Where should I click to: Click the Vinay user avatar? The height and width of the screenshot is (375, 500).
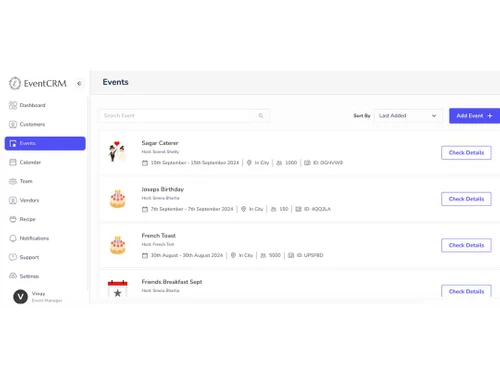(x=20, y=297)
